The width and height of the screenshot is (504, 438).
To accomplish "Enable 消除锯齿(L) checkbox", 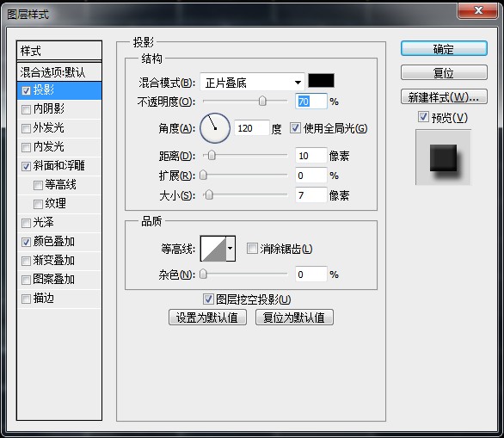I will 252,249.
